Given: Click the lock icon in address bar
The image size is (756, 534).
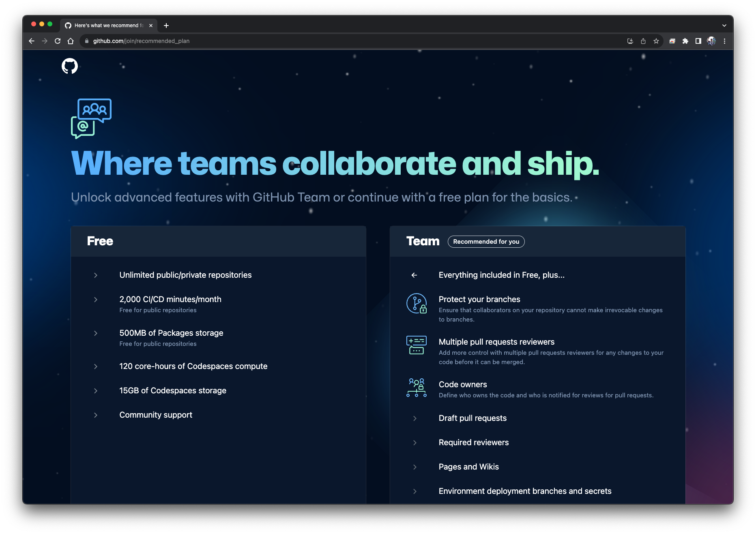Looking at the screenshot, I should [87, 41].
